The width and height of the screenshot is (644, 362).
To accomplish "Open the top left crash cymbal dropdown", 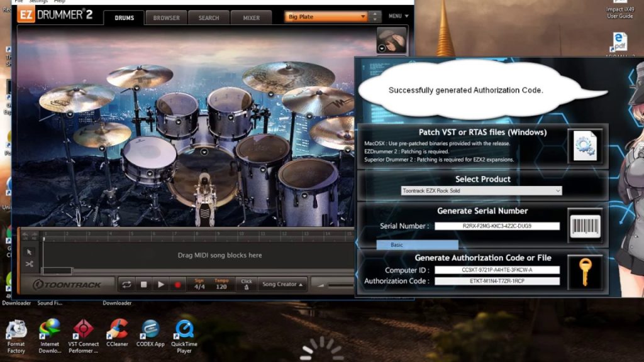I will click(x=136, y=88).
